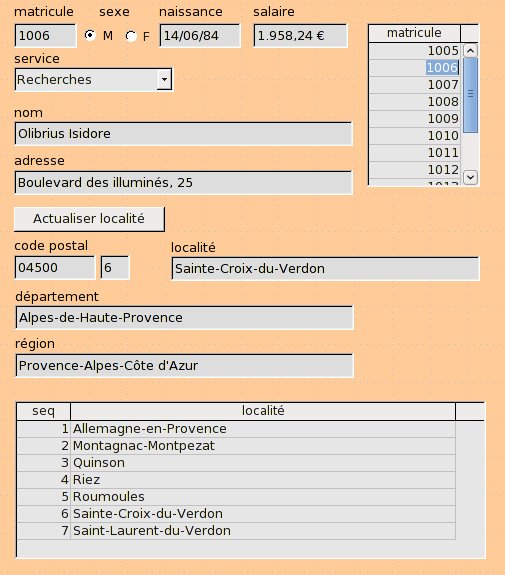Select matricule 1005 in the list
Image resolution: width=505 pixels, height=575 pixels.
tap(414, 51)
